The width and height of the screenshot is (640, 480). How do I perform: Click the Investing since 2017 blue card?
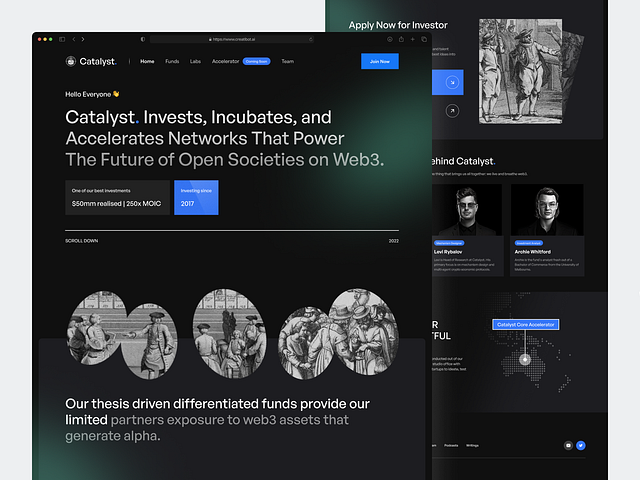pos(196,198)
